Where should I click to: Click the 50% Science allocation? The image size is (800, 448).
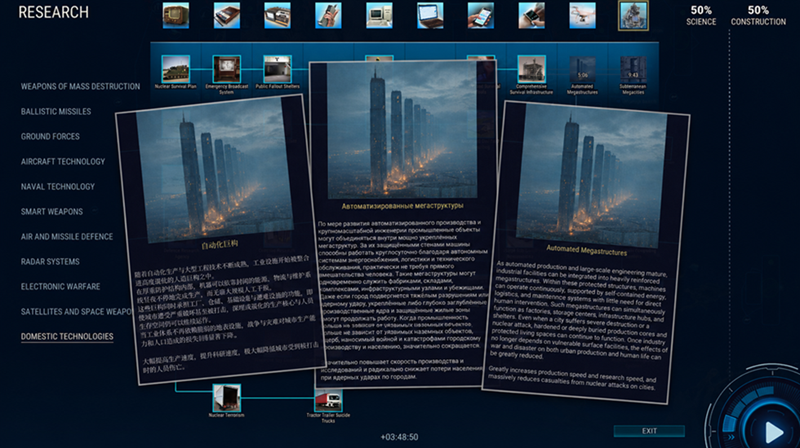click(x=701, y=15)
